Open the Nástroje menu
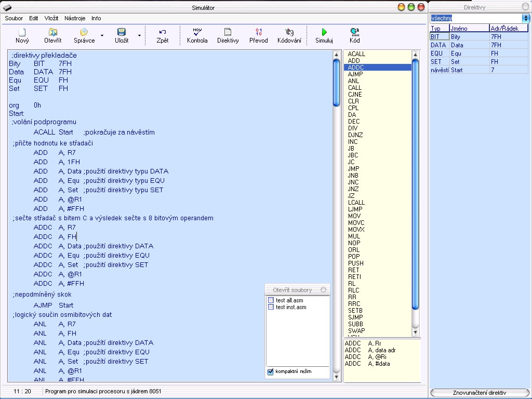Screen dimensions: 532x399 click(75, 18)
